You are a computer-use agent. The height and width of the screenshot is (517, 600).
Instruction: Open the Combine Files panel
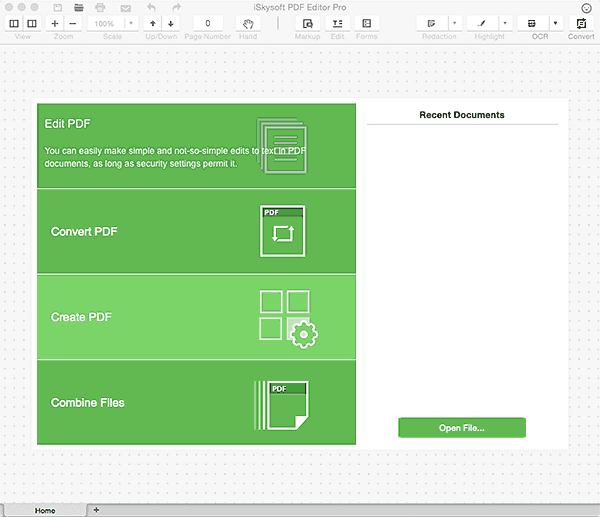[196, 402]
